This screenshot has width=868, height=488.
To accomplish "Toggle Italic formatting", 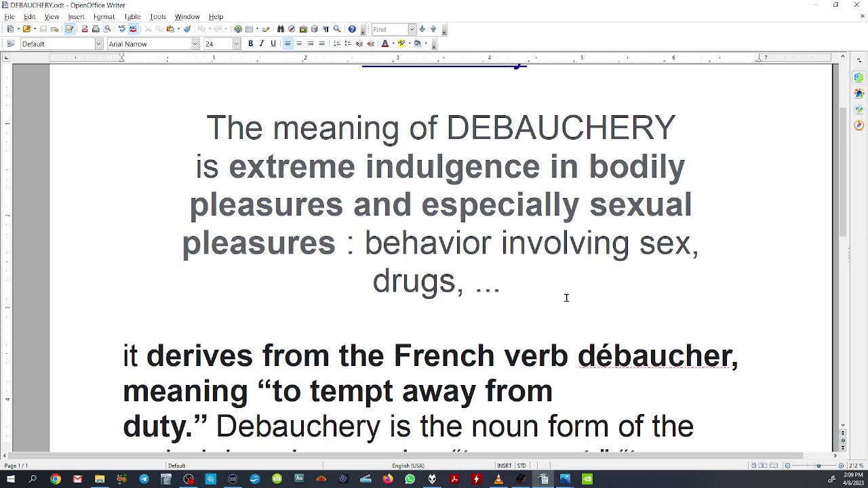I will click(262, 44).
